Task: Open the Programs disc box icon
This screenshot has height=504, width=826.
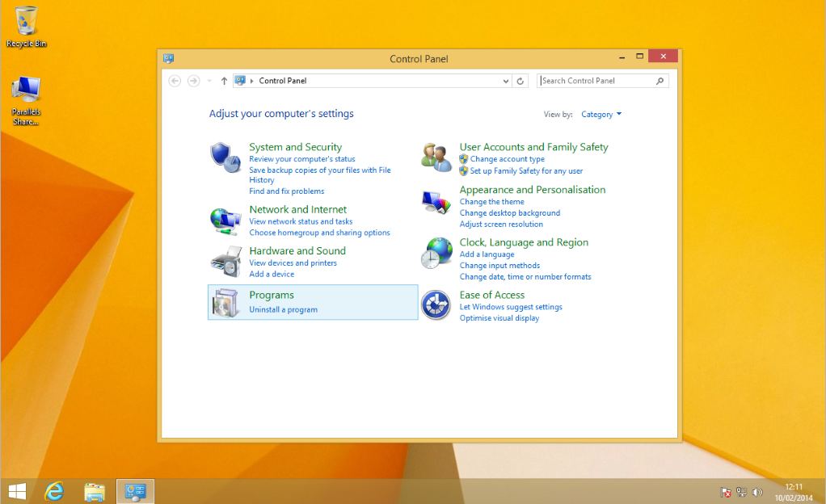Action: [225, 303]
